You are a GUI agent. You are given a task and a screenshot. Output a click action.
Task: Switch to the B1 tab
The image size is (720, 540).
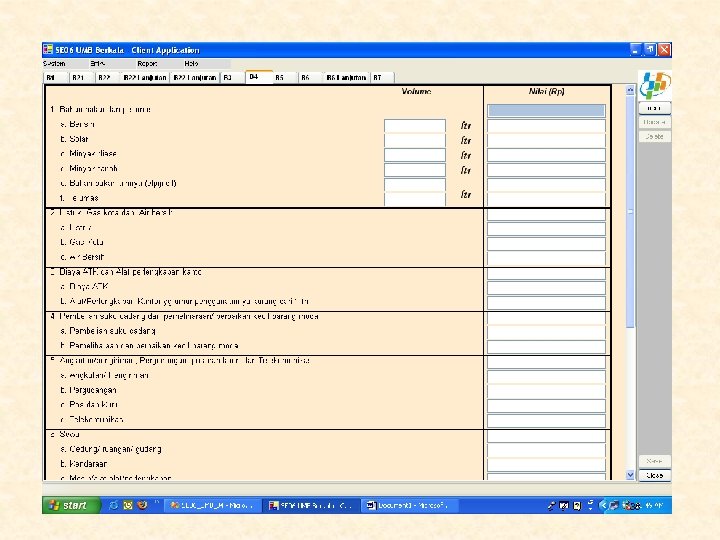click(x=56, y=78)
